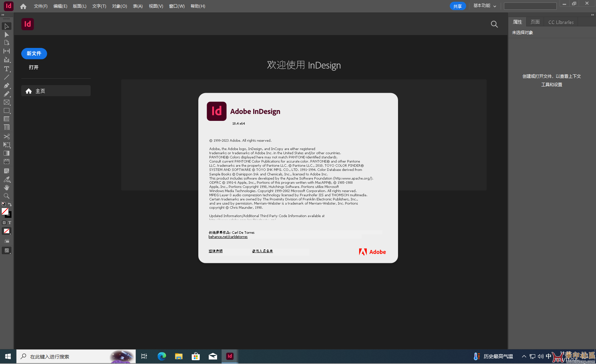This screenshot has height=364, width=596.
Task: Open the 编辑(E) menu
Action: pos(60,6)
